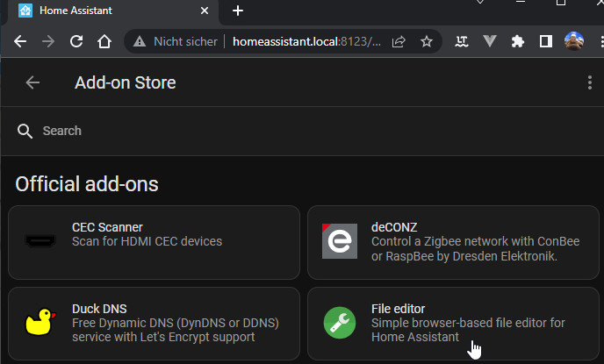This screenshot has width=604, height=364.
Task: Click the CEC Scanner HDMI icon
Action: point(40,241)
